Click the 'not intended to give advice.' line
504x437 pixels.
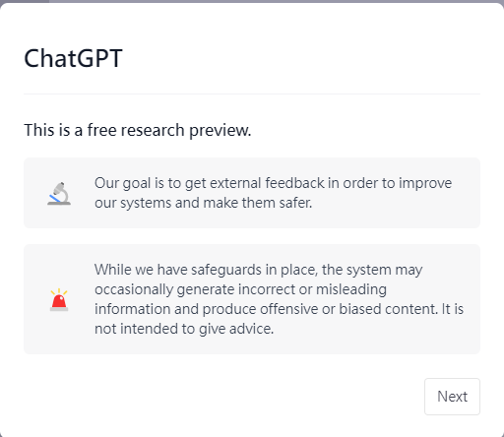(184, 329)
